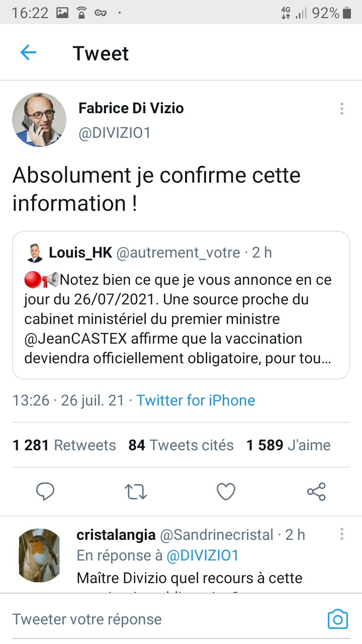This screenshot has width=362, height=644.
Task: Tap the Louis_HK avatar in quoted tweet
Action: coord(35,253)
